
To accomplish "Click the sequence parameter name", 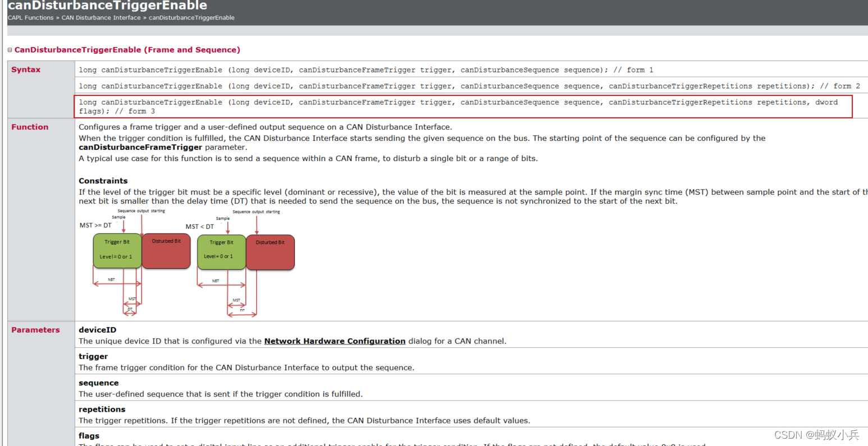I will [x=99, y=383].
